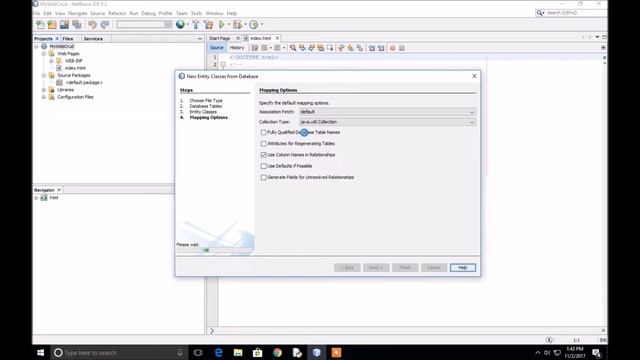The image size is (640, 360).
Task: Switch to the Files tab
Action: tap(68, 39)
